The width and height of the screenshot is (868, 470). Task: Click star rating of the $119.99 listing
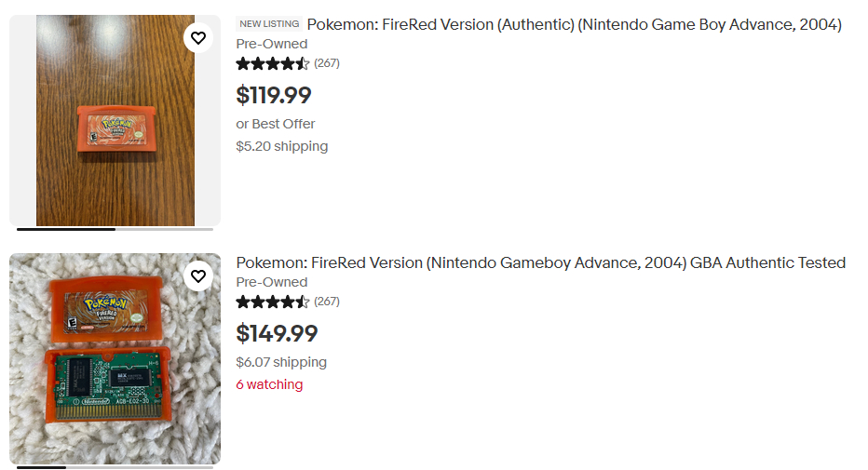pyautogui.click(x=272, y=63)
